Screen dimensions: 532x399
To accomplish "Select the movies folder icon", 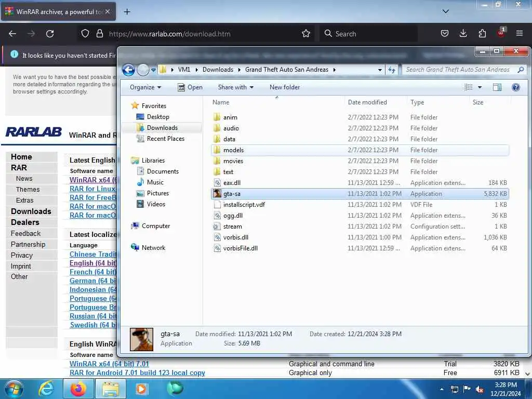I will (x=217, y=161).
